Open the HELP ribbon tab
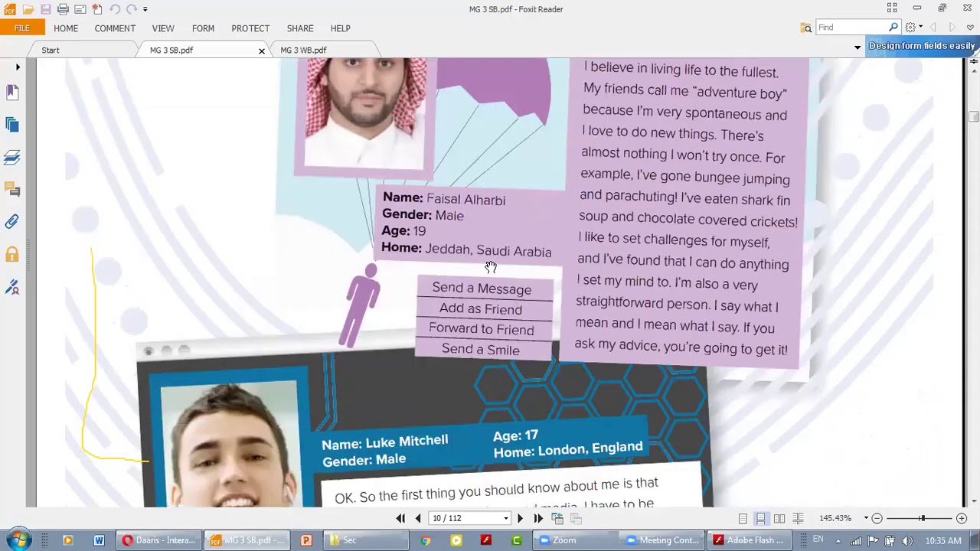This screenshot has height=551, width=980. [x=340, y=28]
